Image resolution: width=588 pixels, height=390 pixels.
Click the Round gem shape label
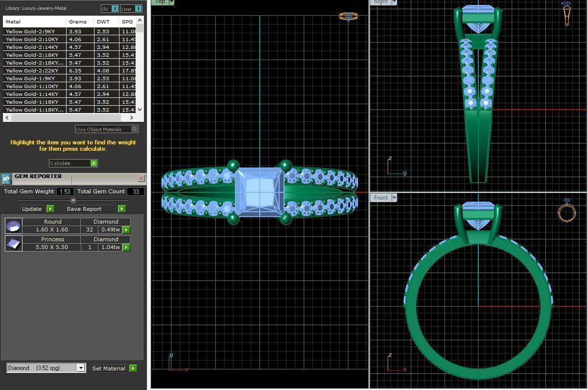[52, 222]
